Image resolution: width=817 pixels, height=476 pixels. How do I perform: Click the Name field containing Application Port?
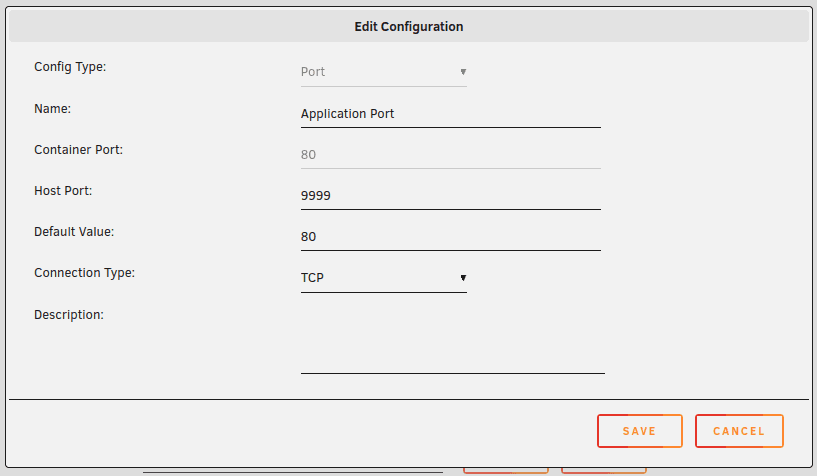click(450, 114)
